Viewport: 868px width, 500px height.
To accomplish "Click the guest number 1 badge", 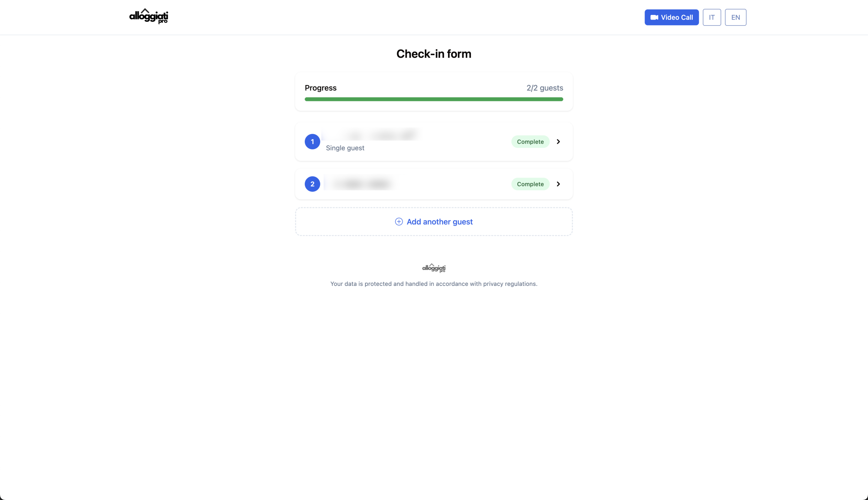I will coord(312,142).
